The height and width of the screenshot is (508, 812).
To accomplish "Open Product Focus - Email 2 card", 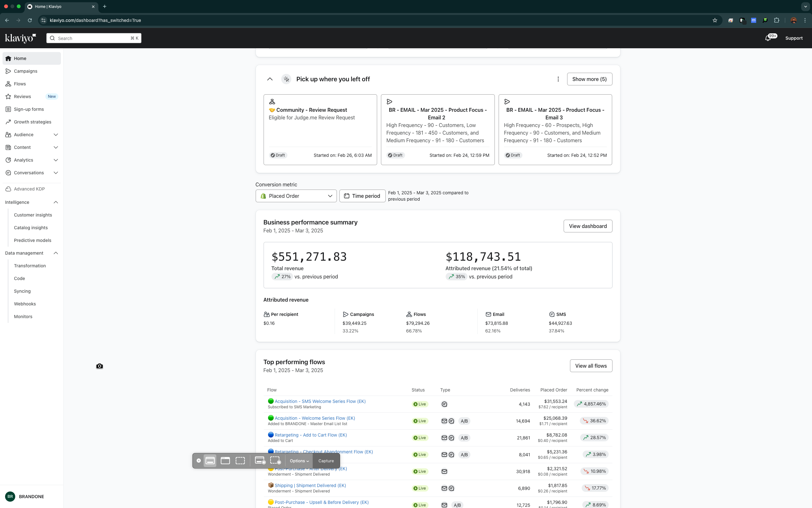I will tap(437, 130).
